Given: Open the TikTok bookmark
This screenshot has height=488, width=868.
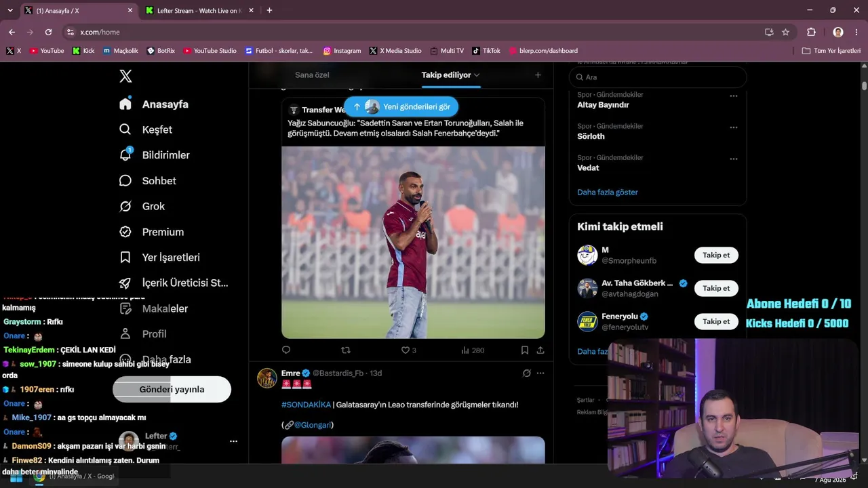Looking at the screenshot, I should 486,51.
